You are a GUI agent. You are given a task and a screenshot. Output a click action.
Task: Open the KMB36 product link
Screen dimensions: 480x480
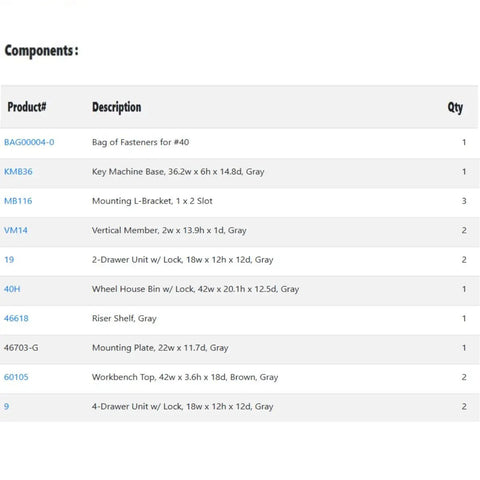(18, 172)
